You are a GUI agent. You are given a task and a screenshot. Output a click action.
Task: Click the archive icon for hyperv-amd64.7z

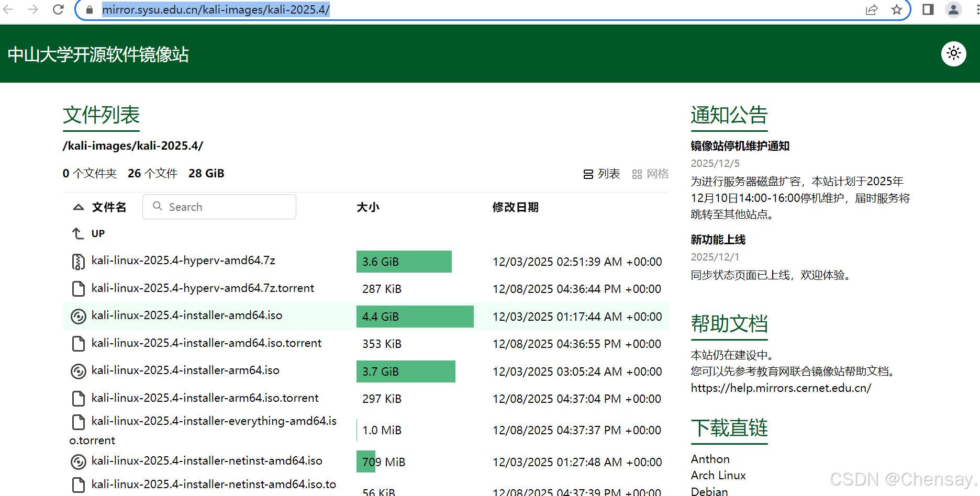tap(78, 262)
